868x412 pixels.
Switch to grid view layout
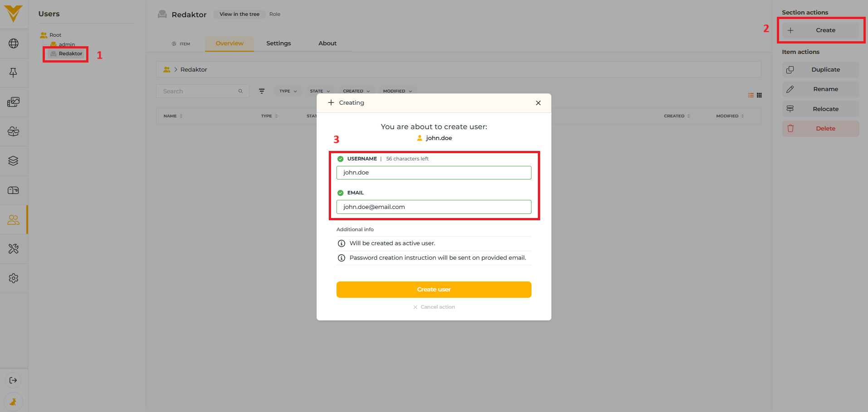point(759,95)
